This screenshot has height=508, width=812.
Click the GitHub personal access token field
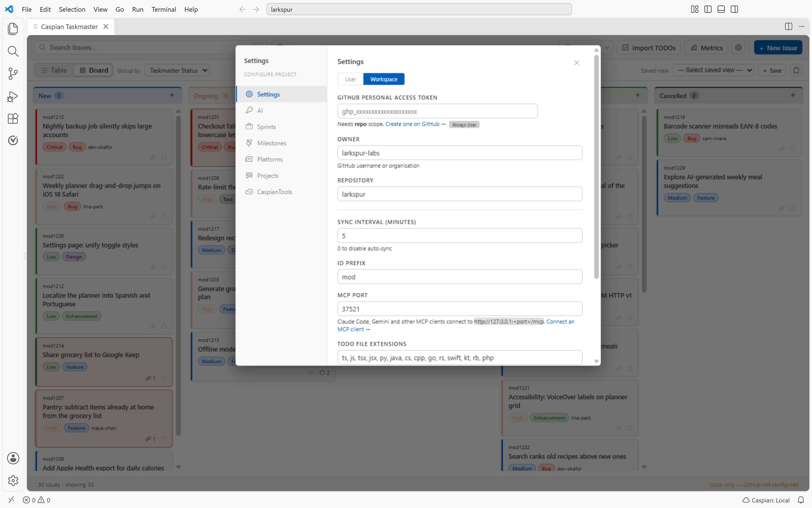[x=437, y=111]
